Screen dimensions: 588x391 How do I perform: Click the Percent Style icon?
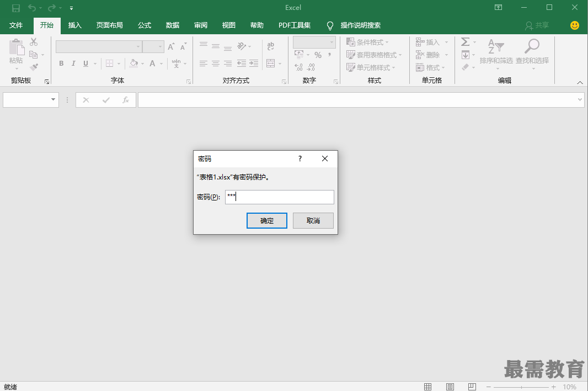[x=318, y=55]
